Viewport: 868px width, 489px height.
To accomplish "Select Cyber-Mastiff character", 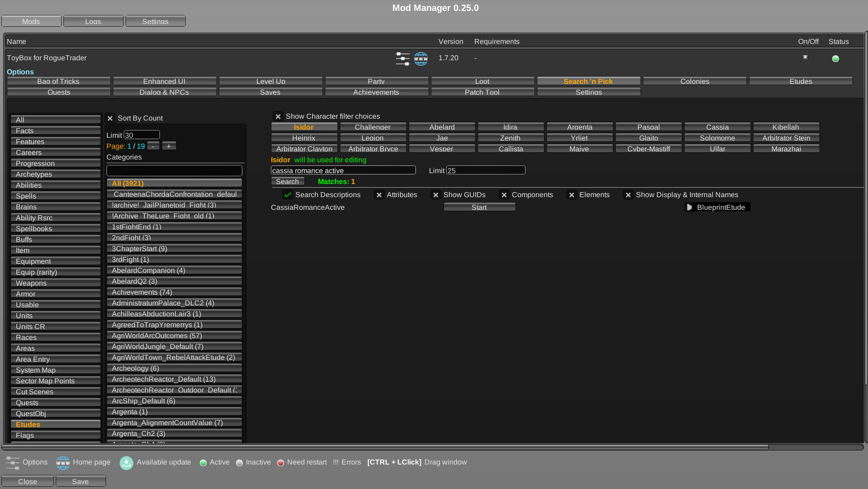I will pos(649,149).
